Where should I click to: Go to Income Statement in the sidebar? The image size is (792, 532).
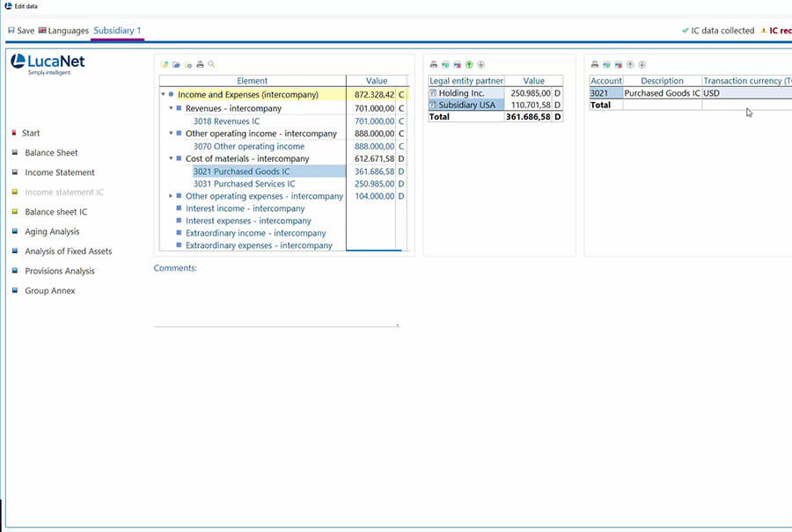[x=60, y=172]
